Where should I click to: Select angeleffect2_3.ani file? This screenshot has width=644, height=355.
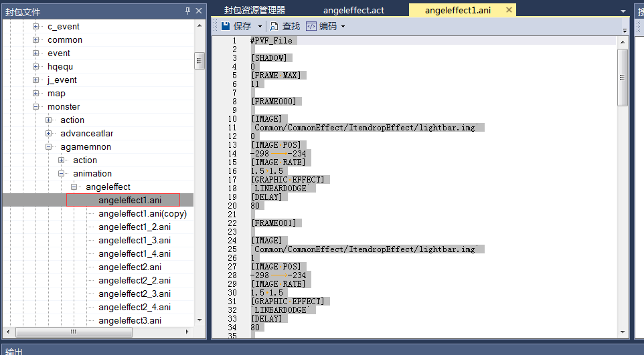click(x=134, y=294)
